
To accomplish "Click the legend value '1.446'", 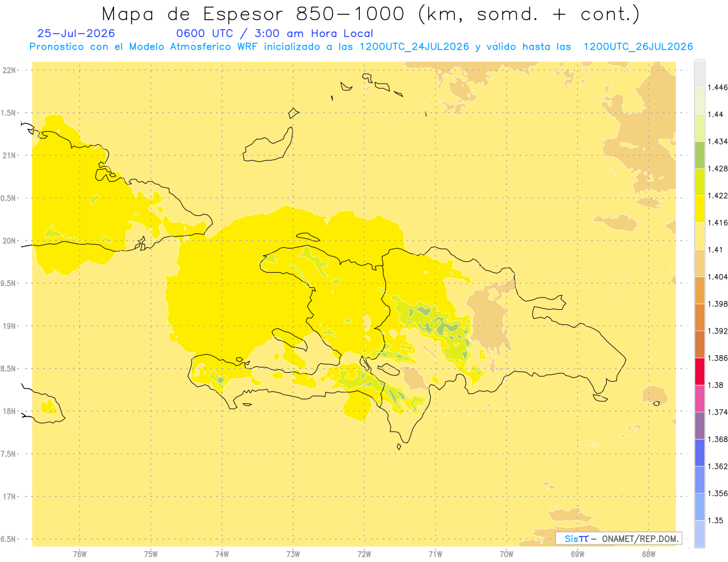I will click(x=718, y=87).
